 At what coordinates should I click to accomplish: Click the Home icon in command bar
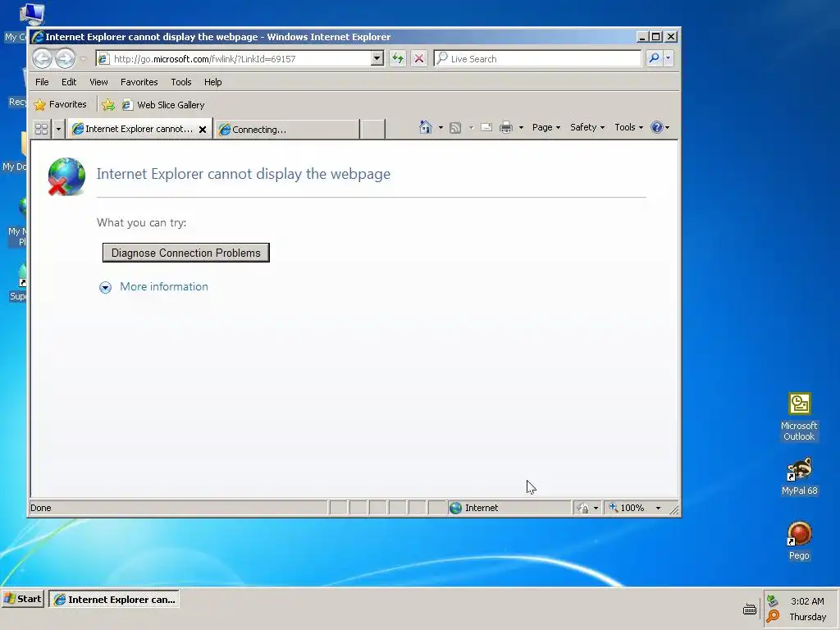426,127
